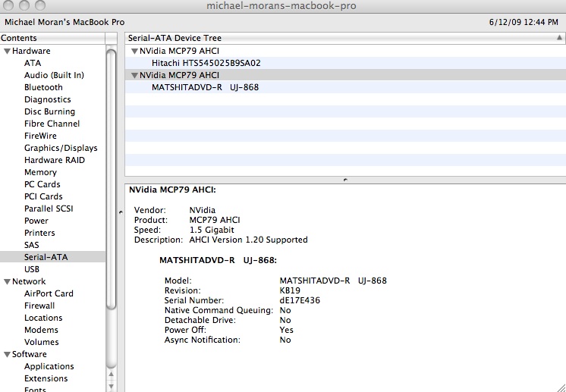Click the sidebar scroll up arrow
The height and width of the screenshot is (392, 566).
[x=112, y=375]
